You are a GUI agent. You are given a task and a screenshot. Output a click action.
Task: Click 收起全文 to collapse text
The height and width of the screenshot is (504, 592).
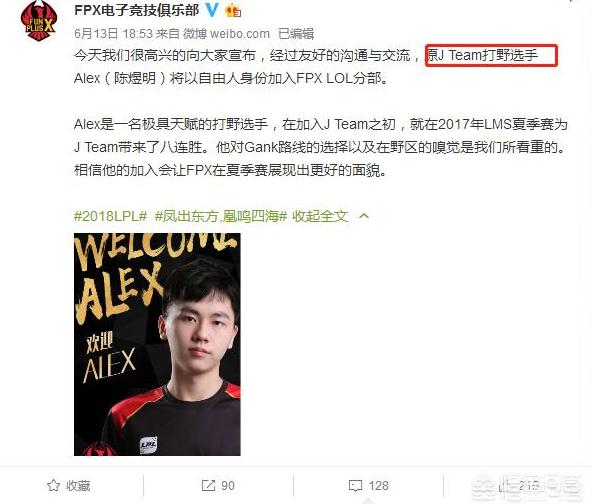point(320,216)
